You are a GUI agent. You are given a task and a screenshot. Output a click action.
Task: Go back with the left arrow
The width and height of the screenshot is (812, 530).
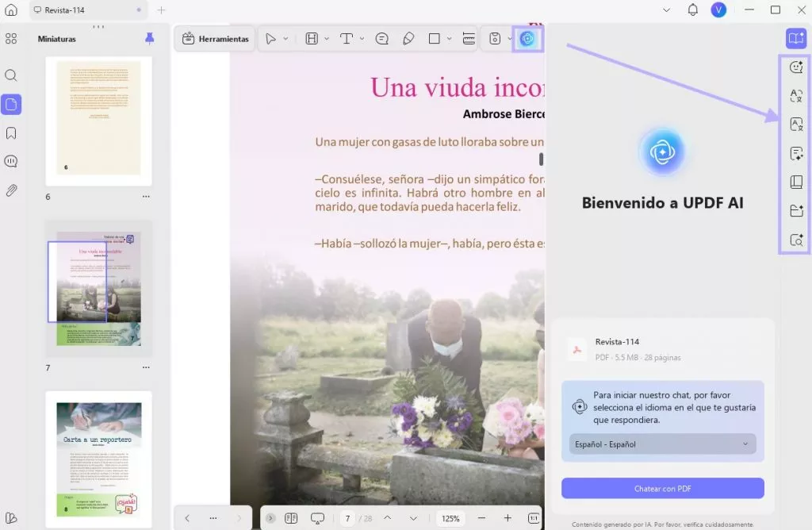(x=187, y=518)
